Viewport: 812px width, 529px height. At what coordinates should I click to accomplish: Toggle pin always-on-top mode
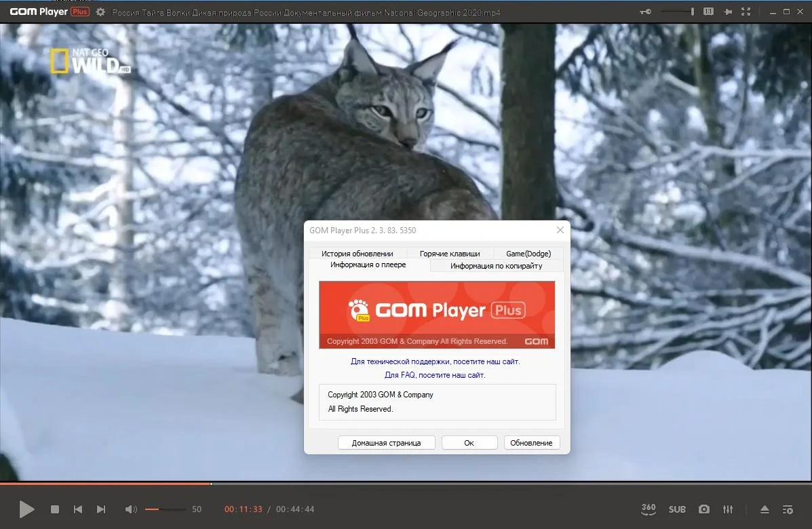coord(728,12)
